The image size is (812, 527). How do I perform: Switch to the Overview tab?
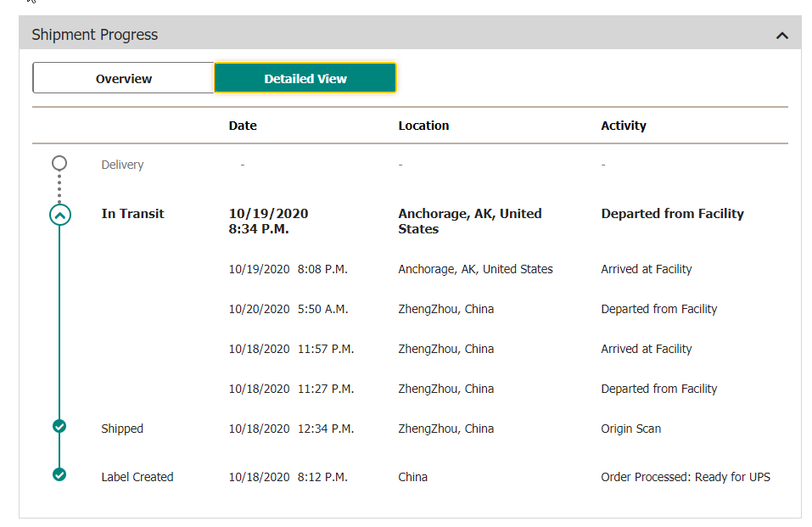pos(123,78)
